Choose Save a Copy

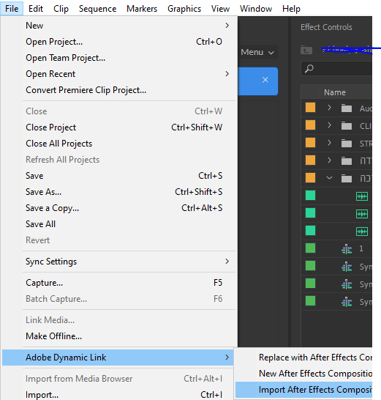119,208
